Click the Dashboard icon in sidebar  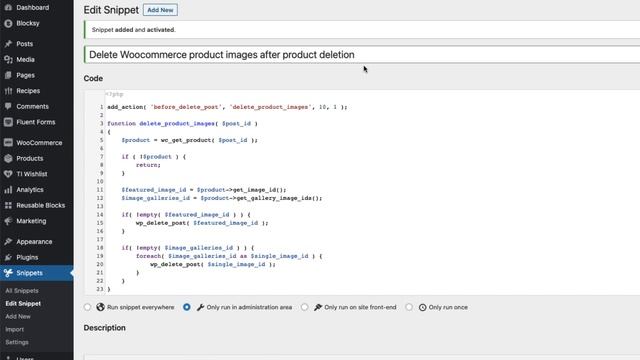point(8,7)
